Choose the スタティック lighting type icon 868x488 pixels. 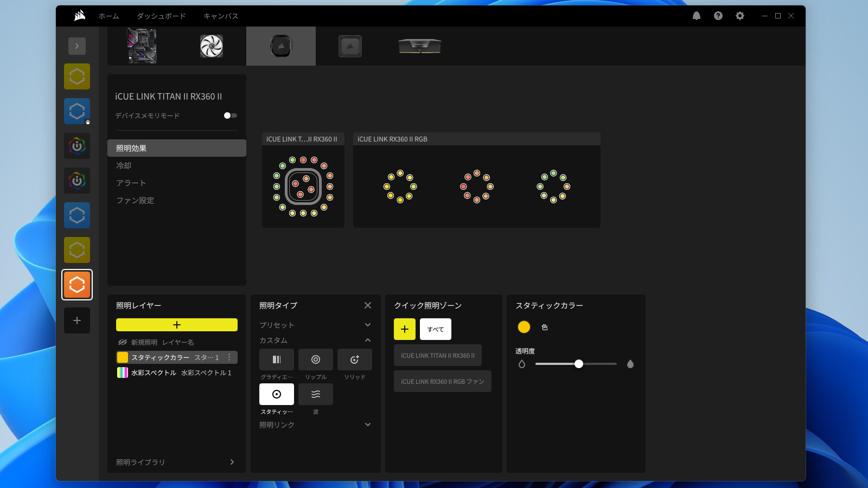click(277, 394)
